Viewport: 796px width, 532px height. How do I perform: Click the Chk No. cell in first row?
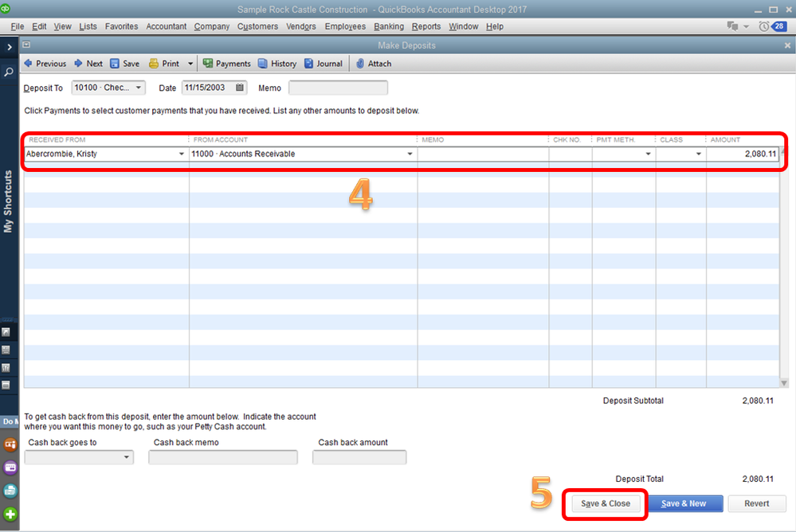(x=570, y=154)
